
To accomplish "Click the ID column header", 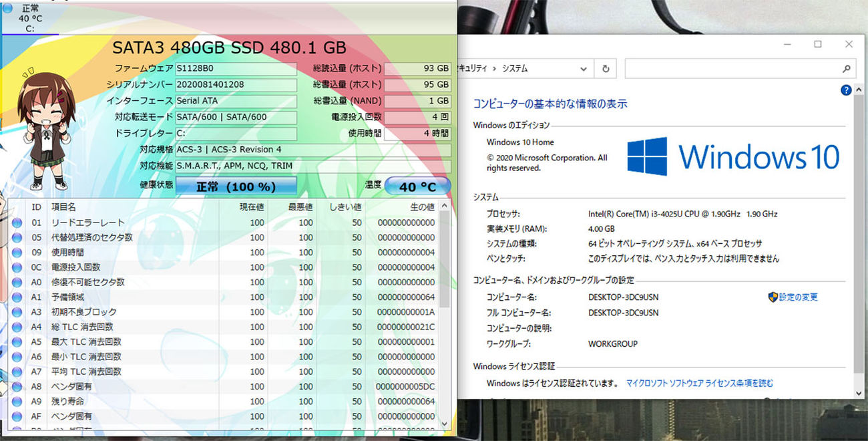I will coord(36,207).
